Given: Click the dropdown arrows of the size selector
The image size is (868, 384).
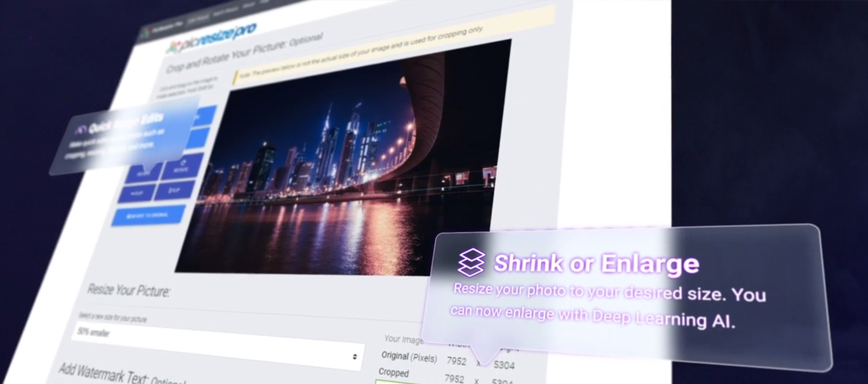Looking at the screenshot, I should point(355,357).
